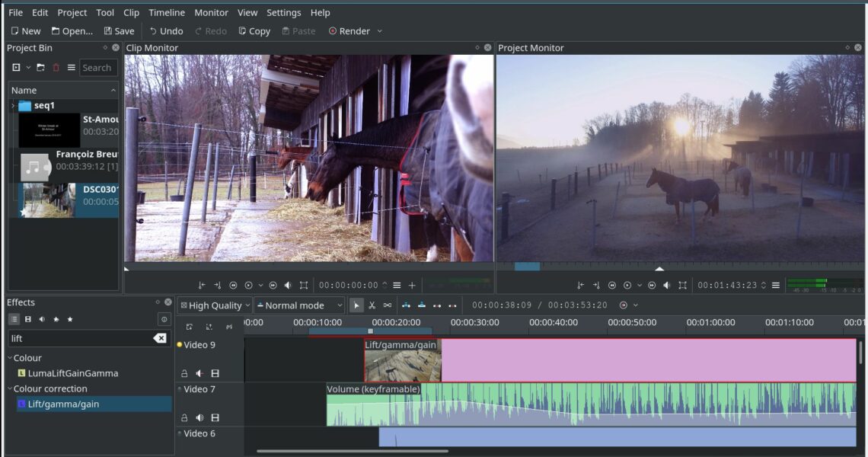Mute audio on Video 7 track
868x457 pixels.
click(199, 417)
